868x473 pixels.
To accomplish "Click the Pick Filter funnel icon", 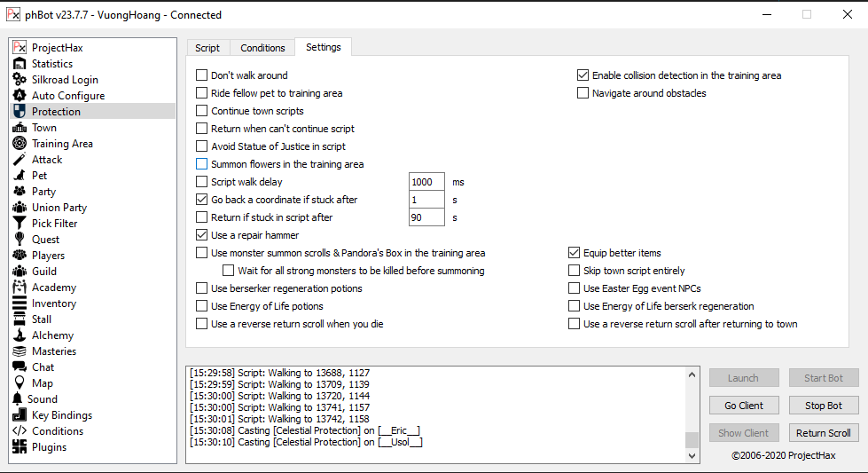I will pyautogui.click(x=20, y=224).
